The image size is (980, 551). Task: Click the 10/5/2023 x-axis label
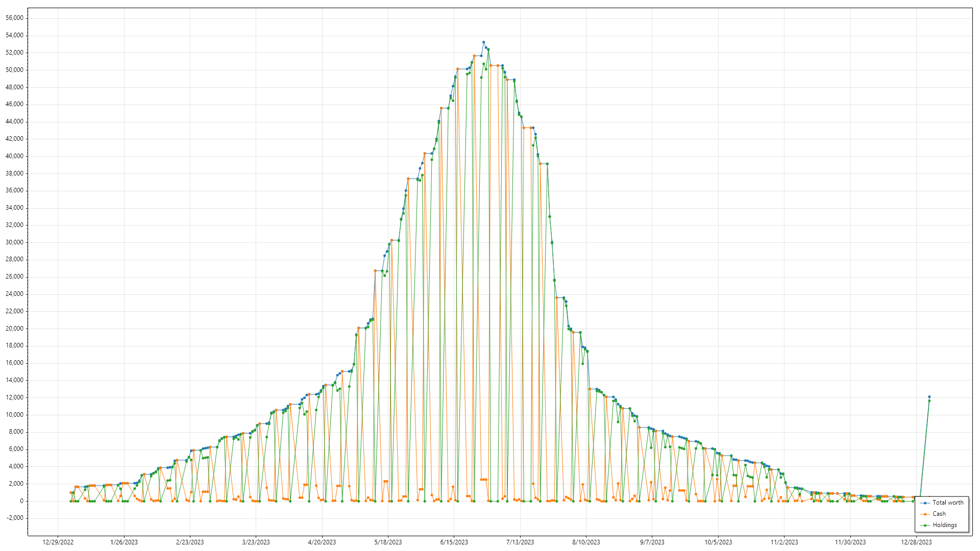718,542
